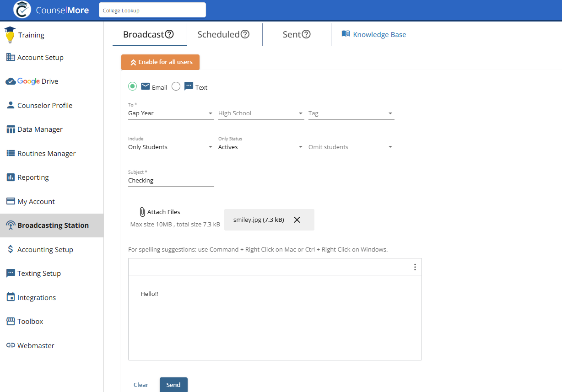Open the Omit students dropdown
This screenshot has height=392, width=562.
point(351,147)
